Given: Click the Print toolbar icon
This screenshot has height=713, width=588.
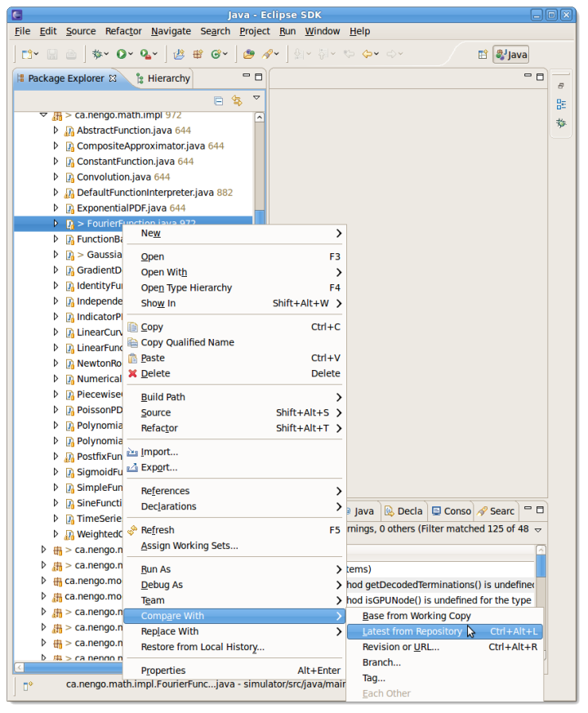Looking at the screenshot, I should point(71,54).
